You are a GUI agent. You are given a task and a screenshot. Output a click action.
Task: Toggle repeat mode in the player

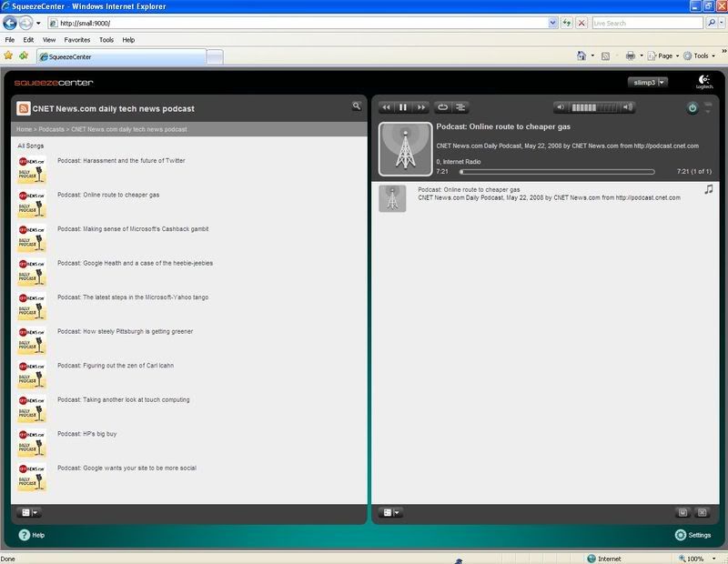[x=443, y=107]
